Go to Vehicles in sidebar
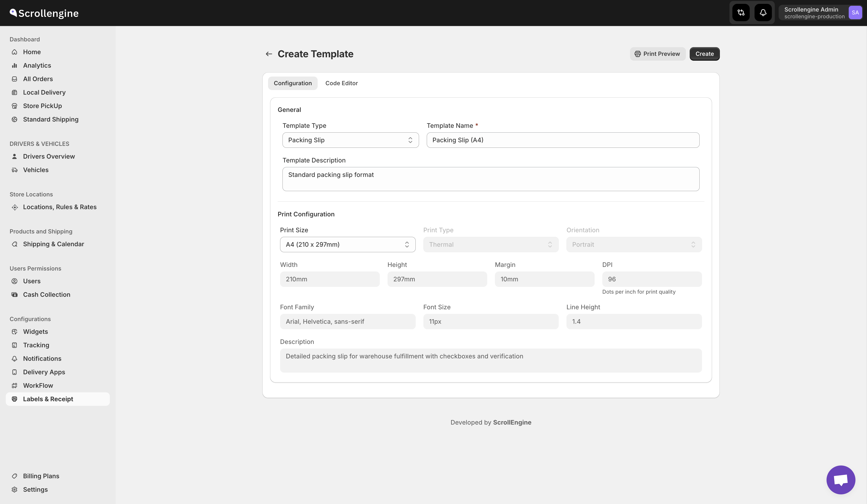This screenshot has width=867, height=504. tap(36, 170)
